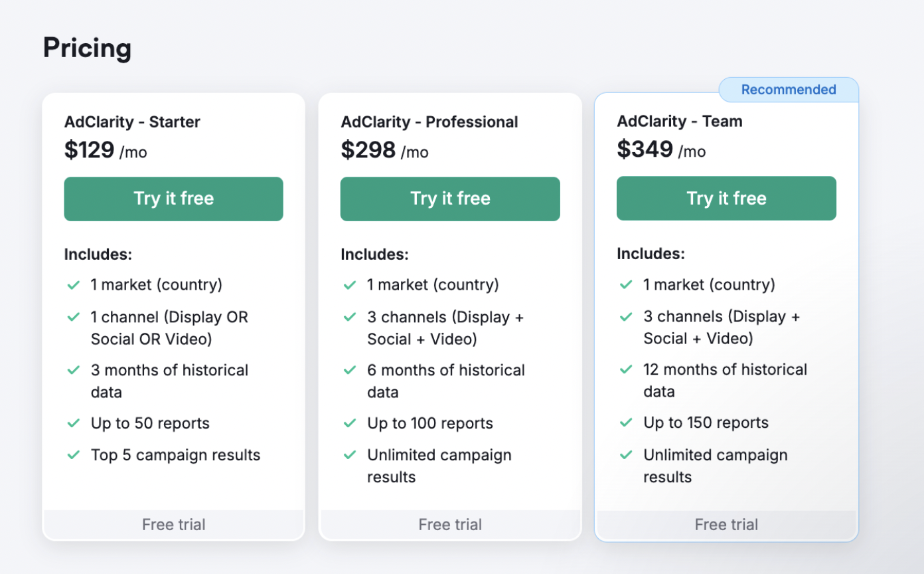Click the AdClarity - Starter plan title
The height and width of the screenshot is (574, 924).
click(132, 122)
